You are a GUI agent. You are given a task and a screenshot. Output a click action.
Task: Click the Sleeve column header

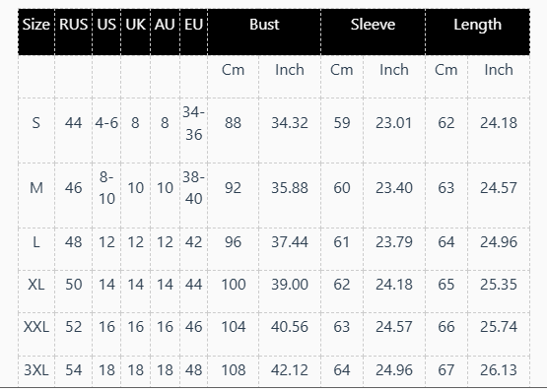click(373, 25)
